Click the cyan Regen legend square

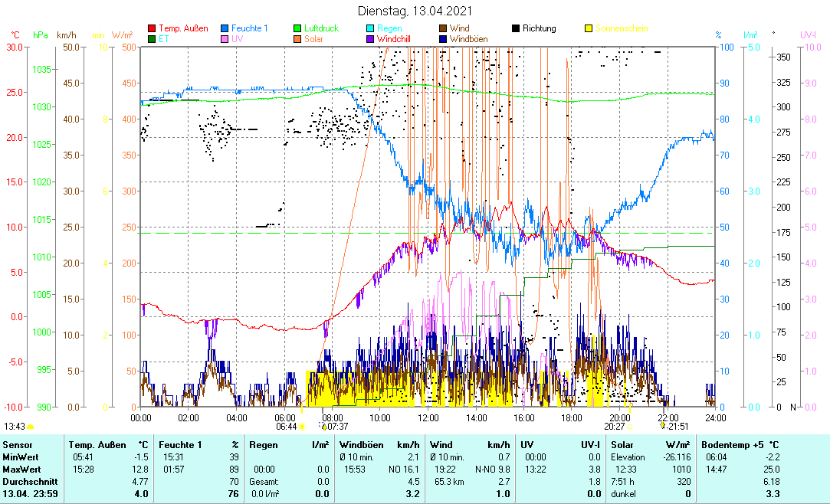(370, 29)
